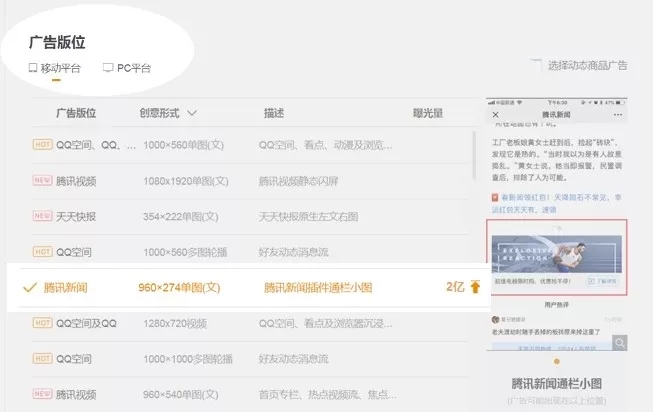Image resolution: width=654 pixels, height=412 pixels.
Task: Switch to the PC平台 tab
Action: point(132,68)
